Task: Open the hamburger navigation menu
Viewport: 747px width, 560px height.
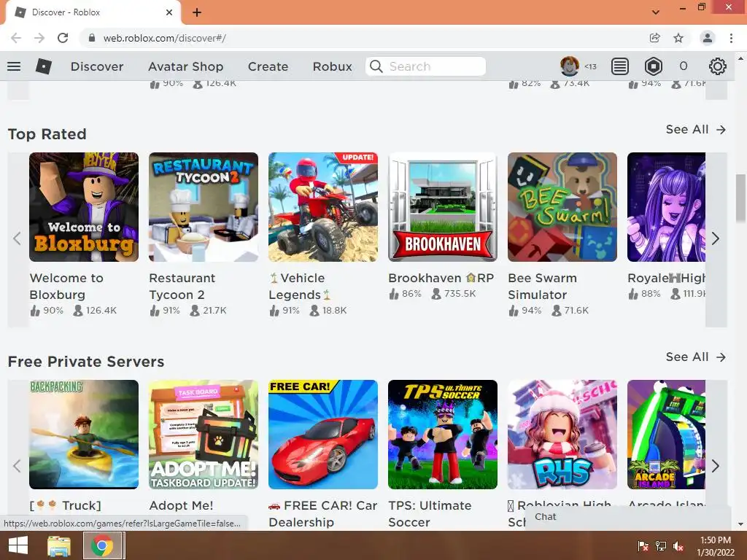Action: click(x=14, y=66)
